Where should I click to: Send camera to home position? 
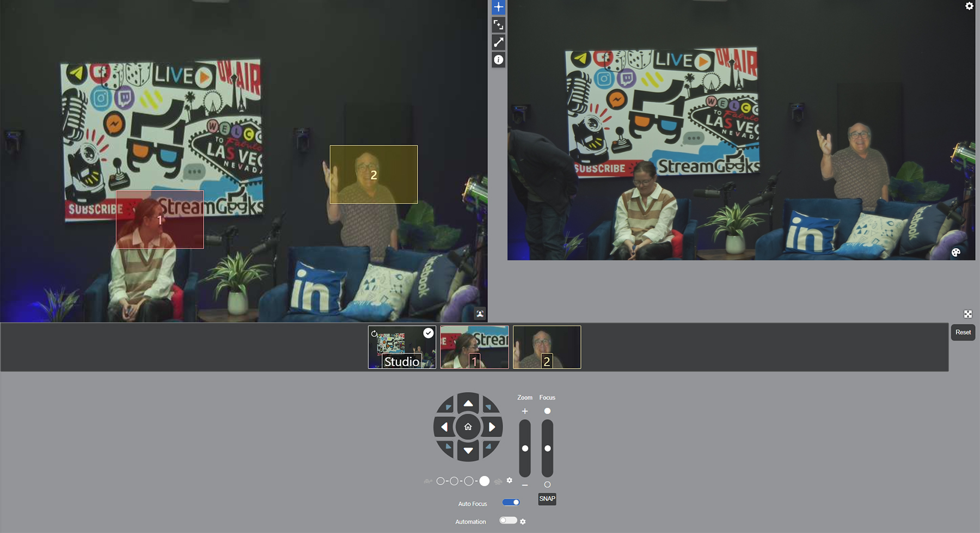[468, 427]
